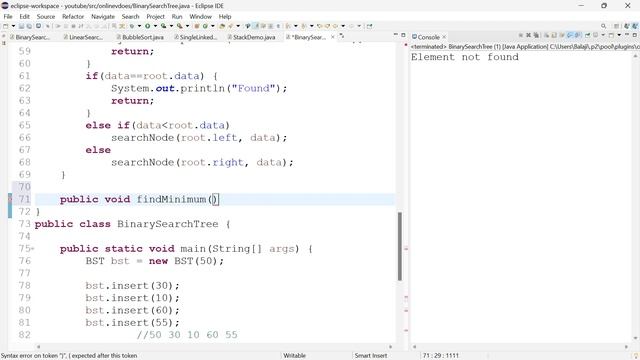Image resolution: width=640 pixels, height=360 pixels.
Task: Toggle Word Wrap in editor toolbar
Action: pyautogui.click(x=263, y=26)
